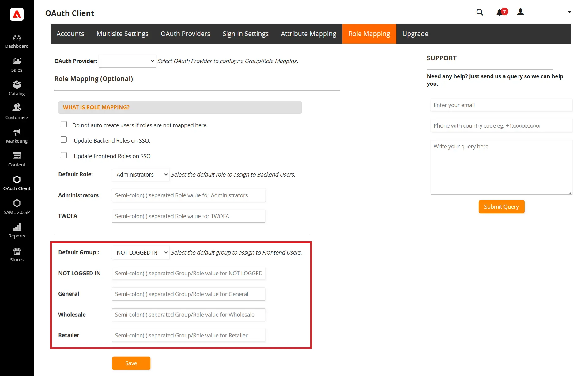The image size is (588, 376).
Task: Enable Update Backend Roles on SSO
Action: [x=64, y=140]
